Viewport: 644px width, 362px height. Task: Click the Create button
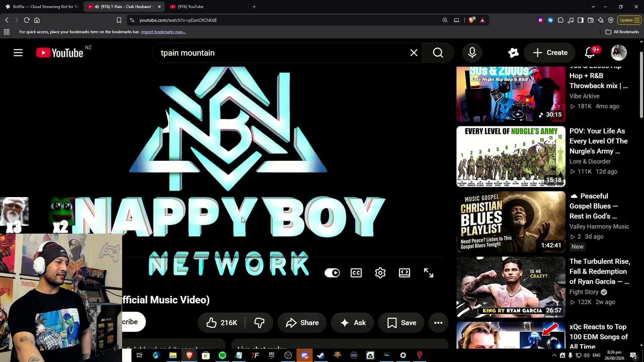550,53
